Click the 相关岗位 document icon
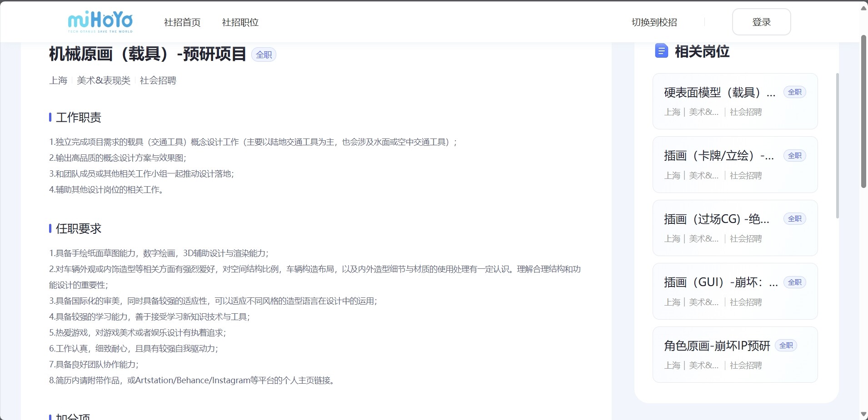Screen dimensions: 868x420 tap(661, 51)
